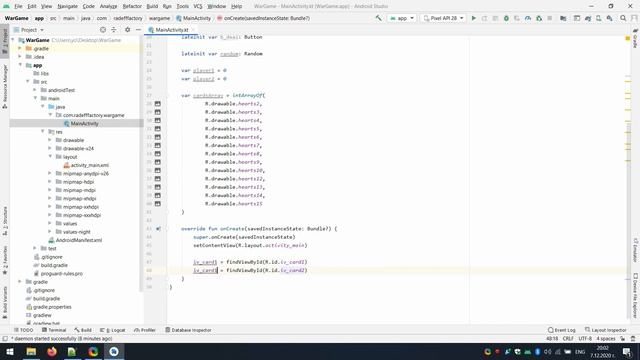This screenshot has height=360, width=640.
Task: Open the File menu
Action: 18,6
